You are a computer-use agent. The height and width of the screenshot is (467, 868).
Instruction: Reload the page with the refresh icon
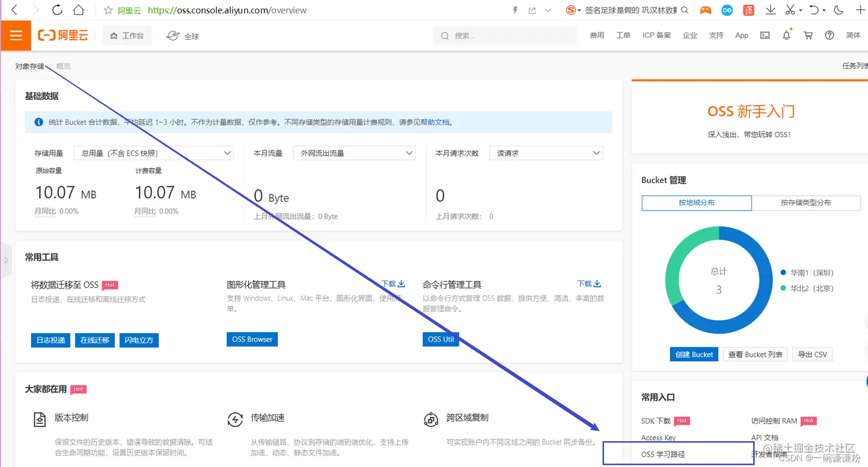click(x=57, y=10)
